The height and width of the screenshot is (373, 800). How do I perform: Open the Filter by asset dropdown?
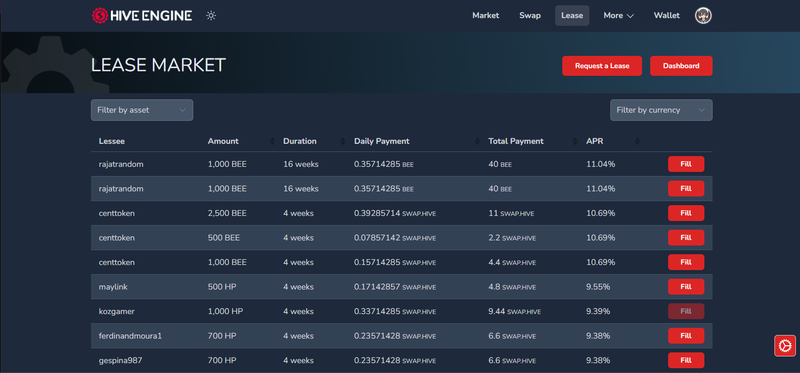click(142, 110)
